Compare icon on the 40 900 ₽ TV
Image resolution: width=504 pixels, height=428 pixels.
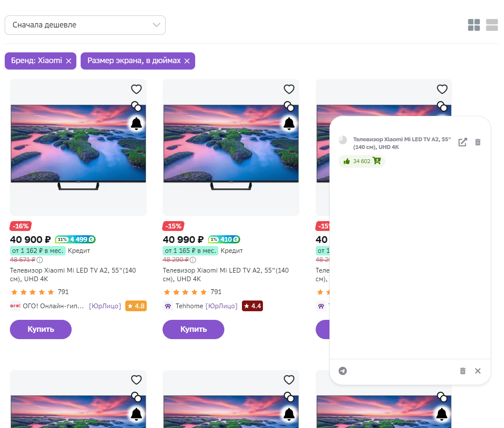coord(136,106)
